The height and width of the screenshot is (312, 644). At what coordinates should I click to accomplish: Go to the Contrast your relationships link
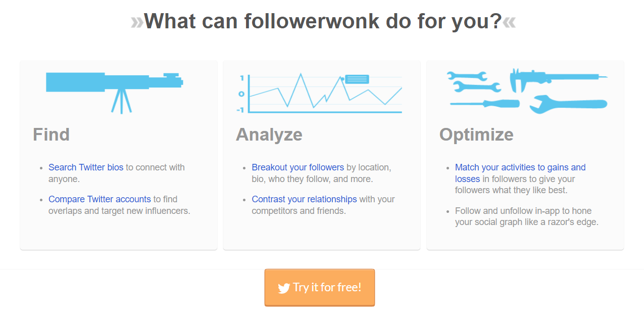(304, 199)
